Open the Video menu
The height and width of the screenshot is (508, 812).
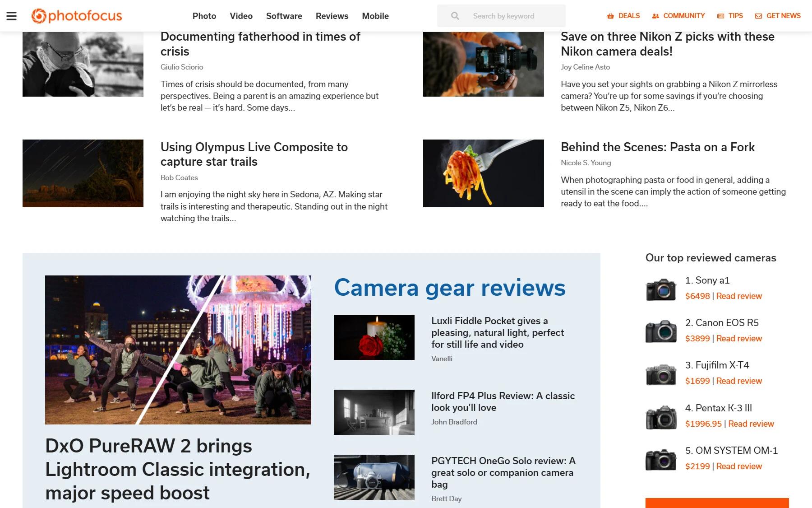(x=241, y=16)
